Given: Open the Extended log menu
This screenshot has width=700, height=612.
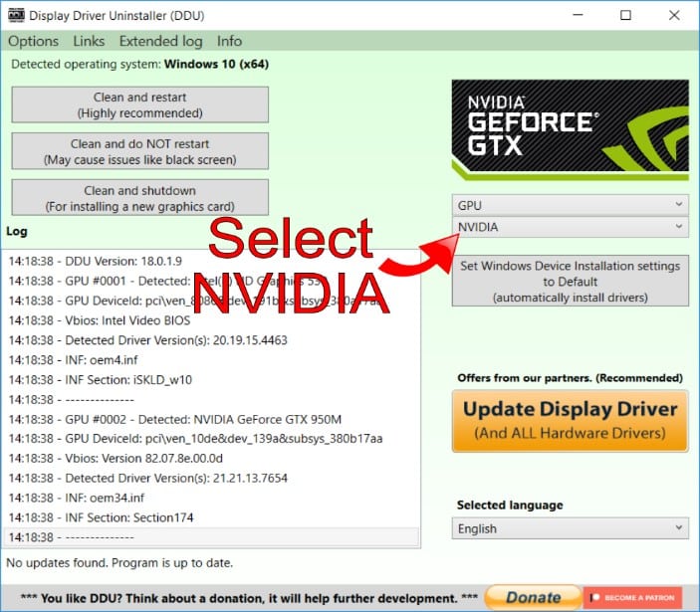Looking at the screenshot, I should (x=160, y=41).
